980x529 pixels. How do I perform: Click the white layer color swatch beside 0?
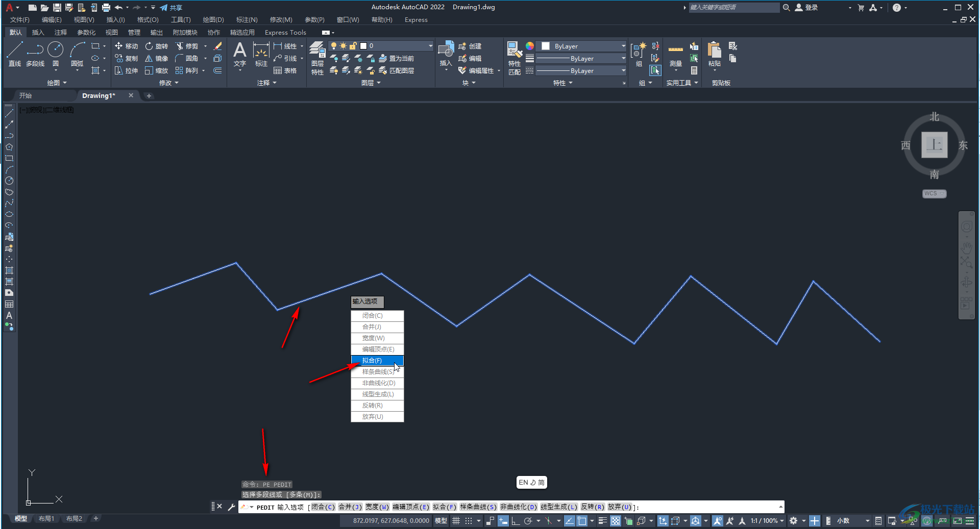(x=363, y=46)
